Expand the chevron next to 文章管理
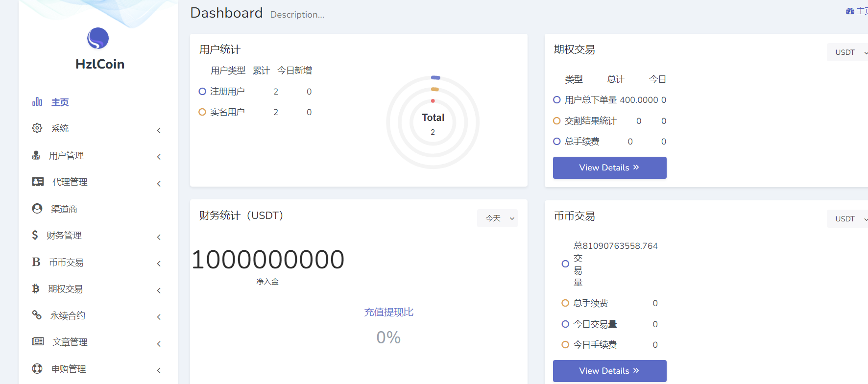Image resolution: width=868 pixels, height=384 pixels. (x=159, y=344)
